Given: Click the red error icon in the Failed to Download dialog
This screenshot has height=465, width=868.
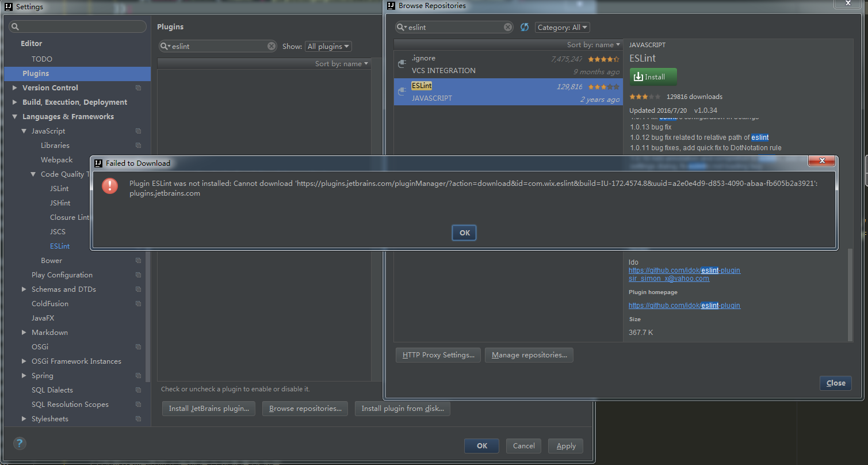Looking at the screenshot, I should click(110, 185).
